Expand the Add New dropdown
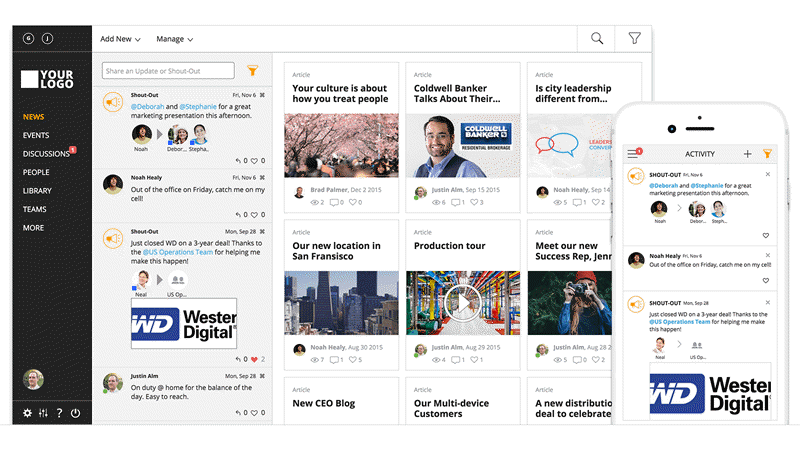Viewport: 800px width, 450px height. 120,39
